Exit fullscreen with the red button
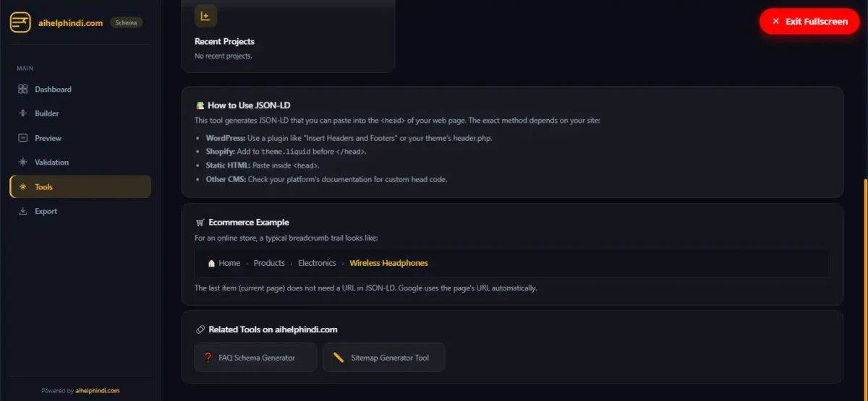This screenshot has width=868, height=401. coord(809,22)
